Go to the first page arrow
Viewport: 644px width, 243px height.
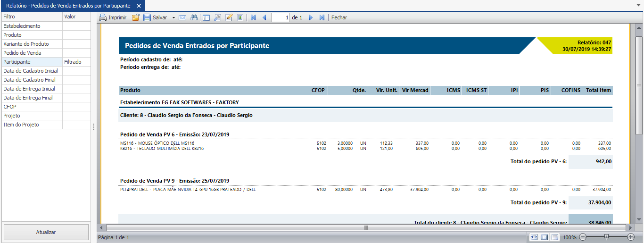click(253, 17)
